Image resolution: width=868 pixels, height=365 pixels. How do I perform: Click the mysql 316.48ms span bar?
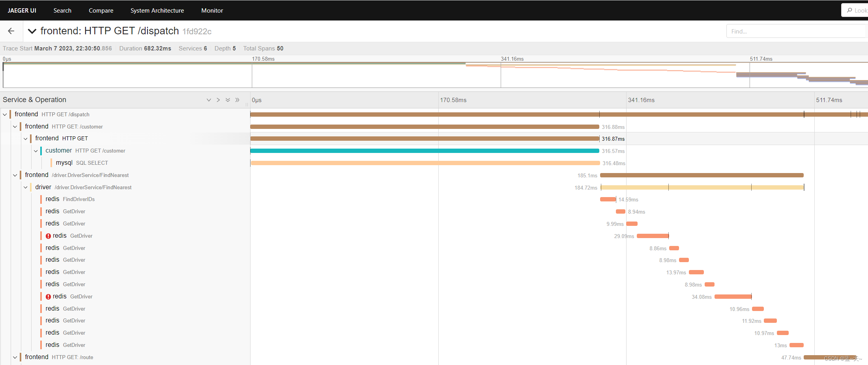click(425, 163)
